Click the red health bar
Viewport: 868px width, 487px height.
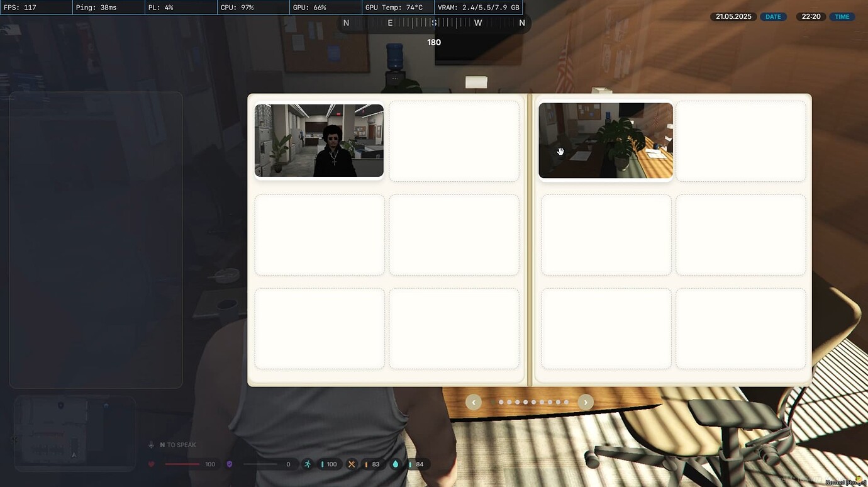(182, 464)
